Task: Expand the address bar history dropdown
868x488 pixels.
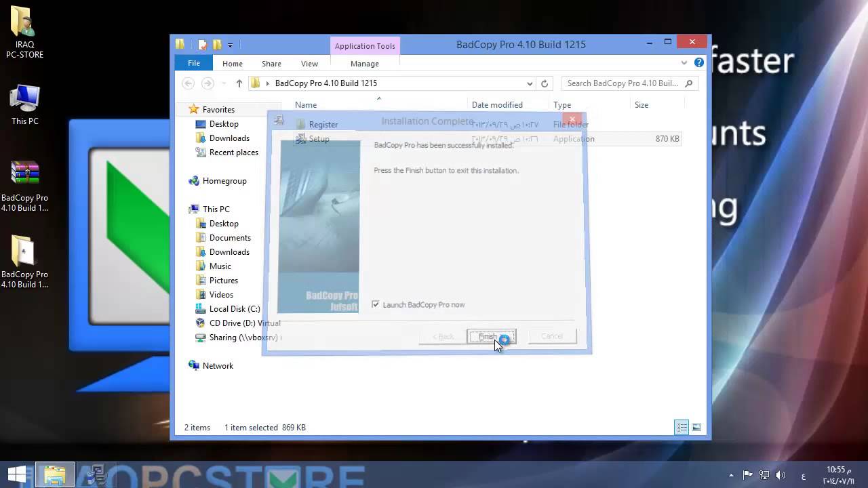Action: (x=530, y=83)
